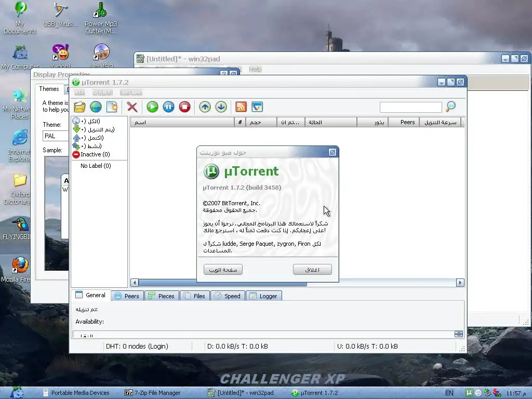Sort by the اسم (Name) column header

click(x=182, y=122)
